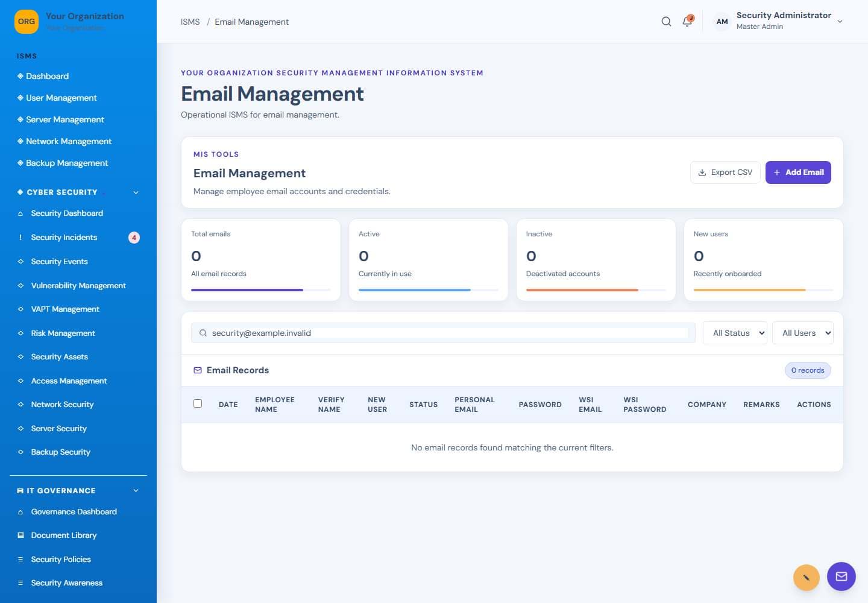The height and width of the screenshot is (603, 868).
Task: Tick the select-all checkbox in table header
Action: tap(198, 403)
